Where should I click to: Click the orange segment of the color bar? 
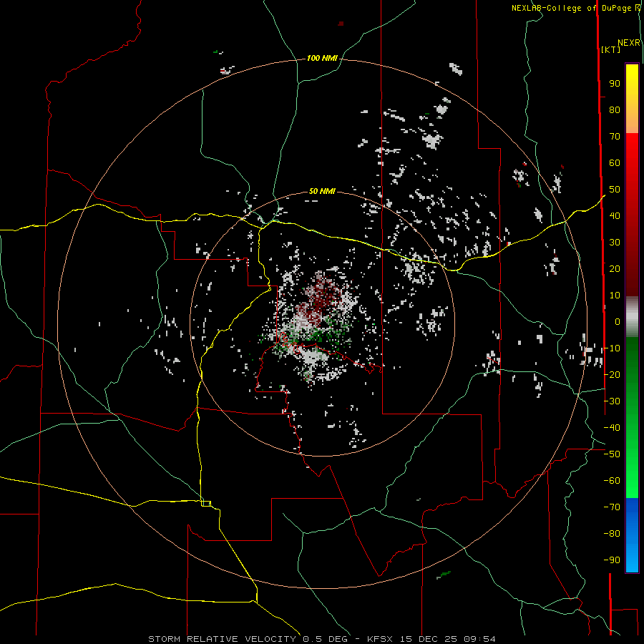point(632,122)
